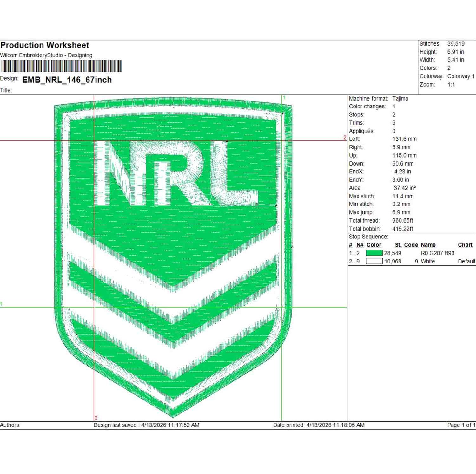Click the thread name "White"
The image size is (476, 474).
[x=428, y=262]
